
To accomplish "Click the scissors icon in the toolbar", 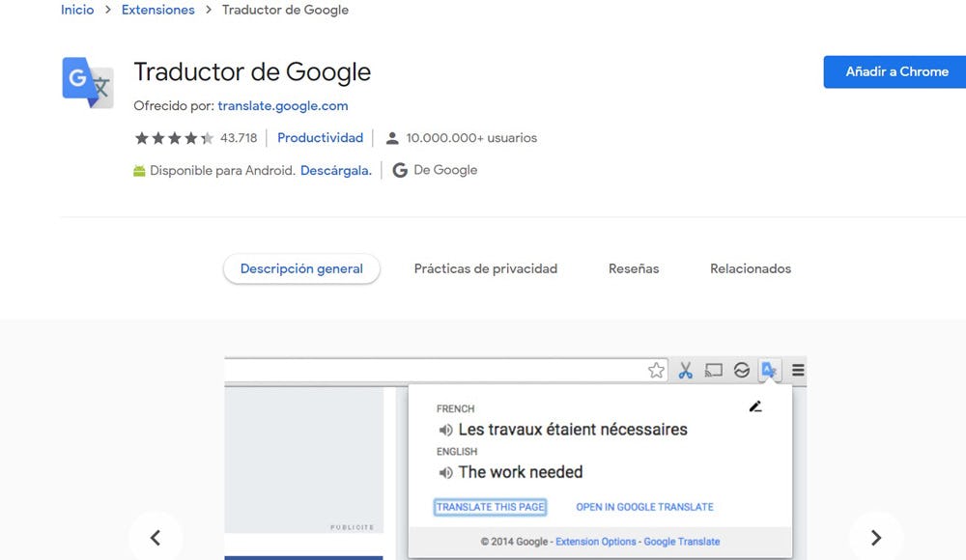I will click(x=685, y=371).
